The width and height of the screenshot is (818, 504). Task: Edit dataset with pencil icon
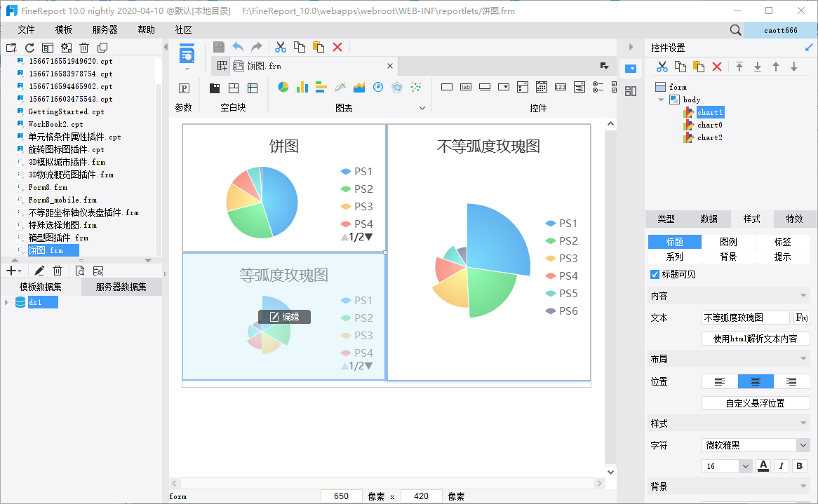[39, 271]
